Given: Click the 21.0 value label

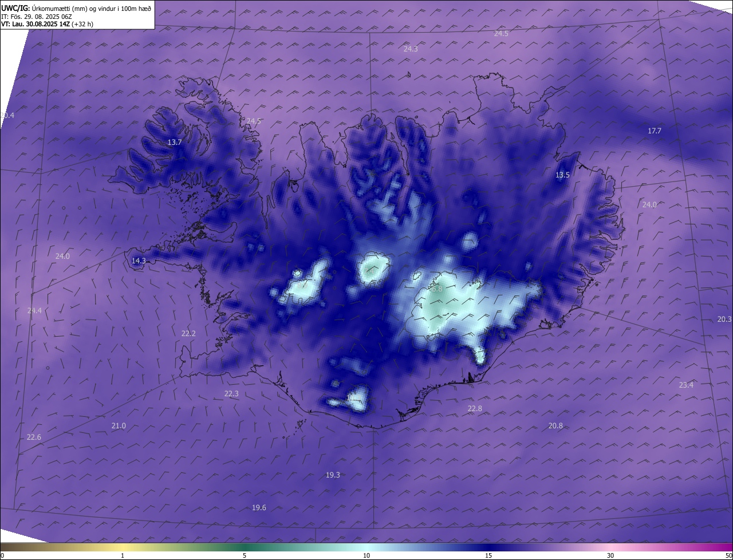Looking at the screenshot, I should [x=119, y=426].
